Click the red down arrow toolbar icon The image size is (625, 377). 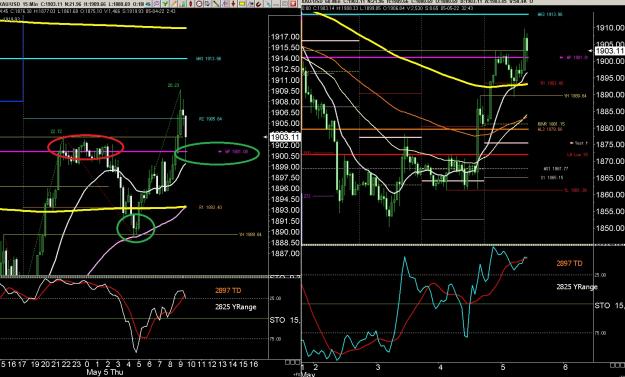click(233, 4)
